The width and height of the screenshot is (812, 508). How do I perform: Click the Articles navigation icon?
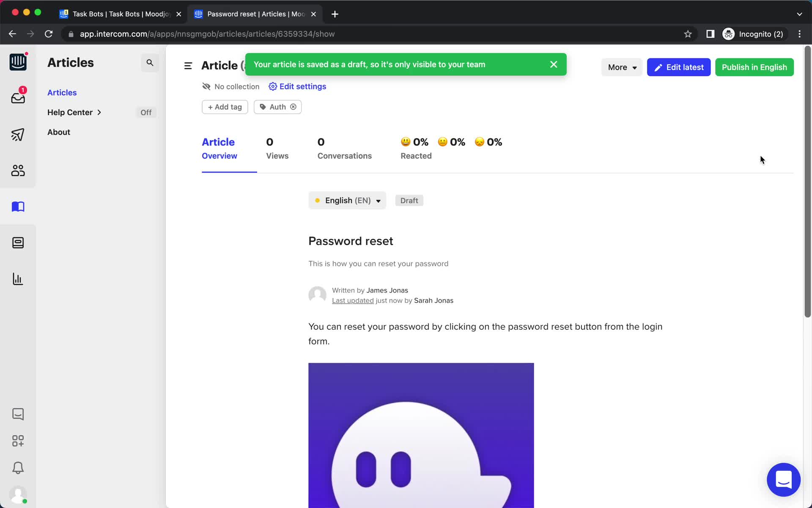click(17, 206)
